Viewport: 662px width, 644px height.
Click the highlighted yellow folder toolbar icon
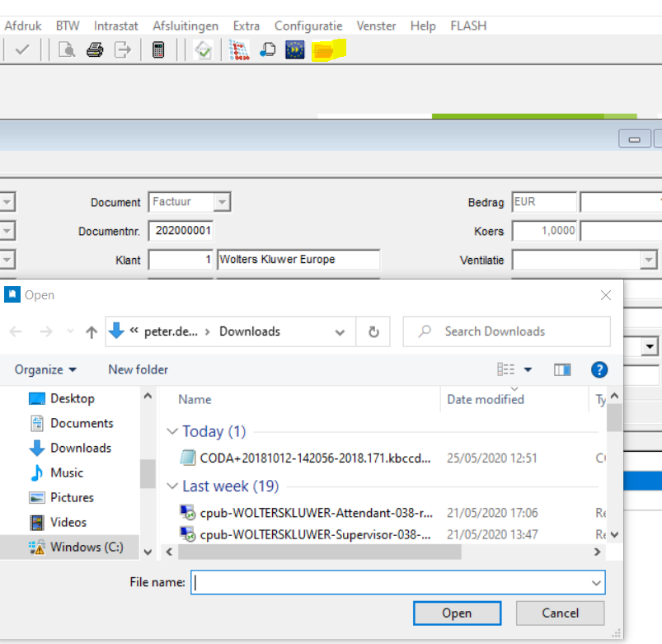coord(323,50)
